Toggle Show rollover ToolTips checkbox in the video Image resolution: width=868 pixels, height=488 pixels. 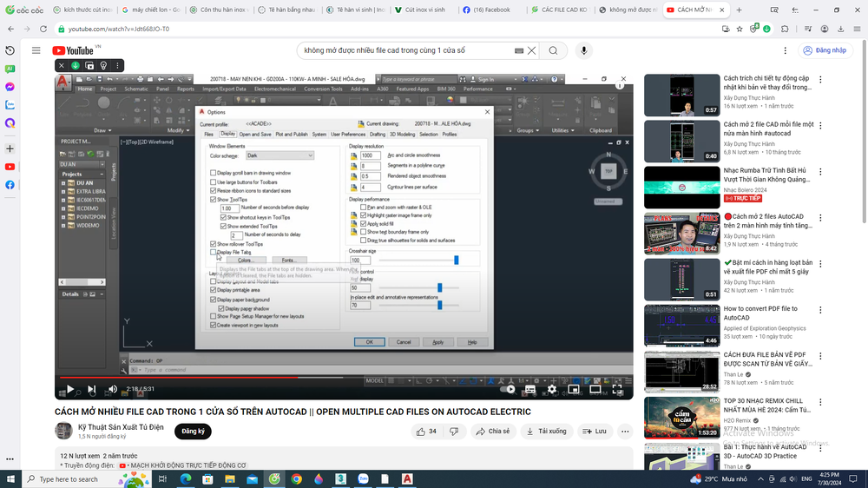(214, 244)
